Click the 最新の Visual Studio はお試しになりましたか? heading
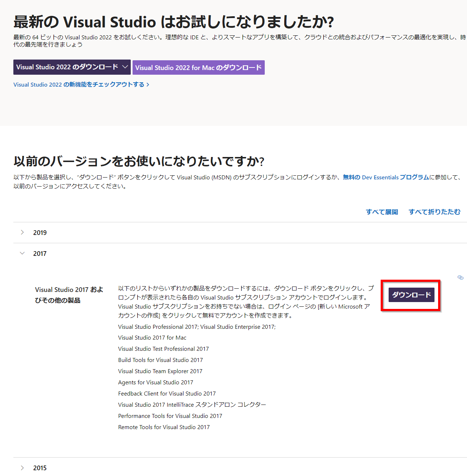This screenshot has height=476, width=467. 174,22
